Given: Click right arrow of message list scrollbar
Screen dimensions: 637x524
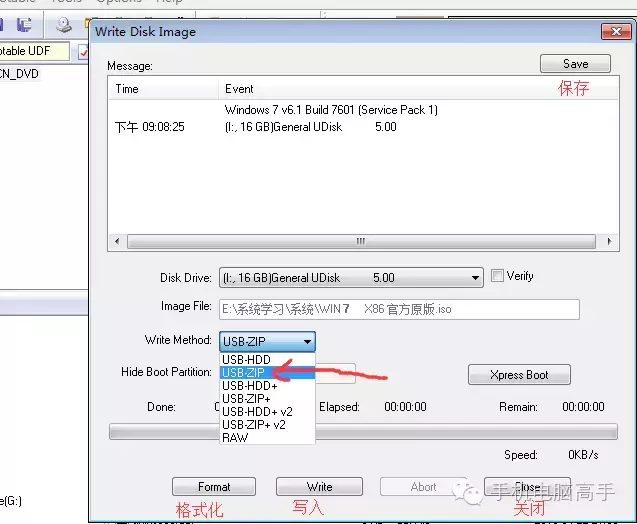Looking at the screenshot, I should [609, 241].
